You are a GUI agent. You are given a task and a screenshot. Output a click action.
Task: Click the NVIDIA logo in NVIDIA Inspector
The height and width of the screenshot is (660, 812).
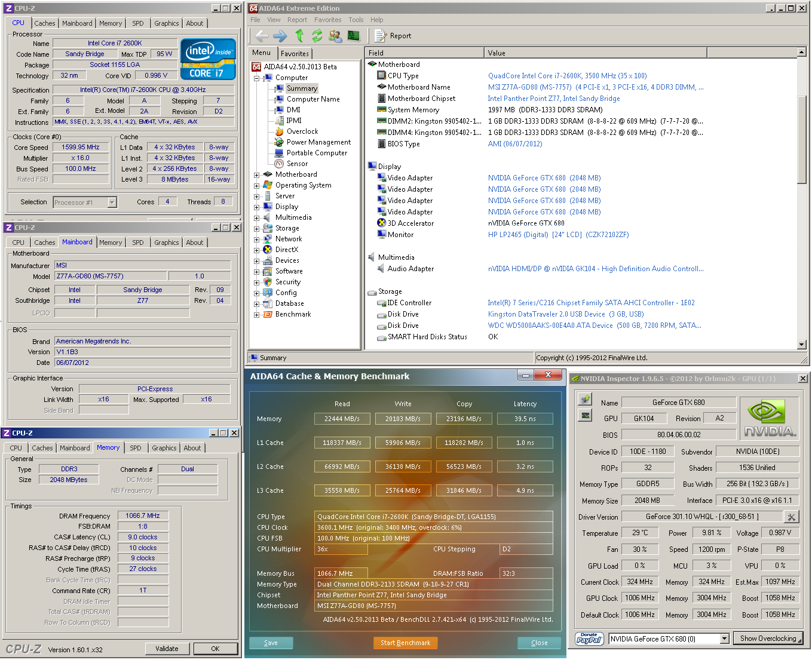770,419
